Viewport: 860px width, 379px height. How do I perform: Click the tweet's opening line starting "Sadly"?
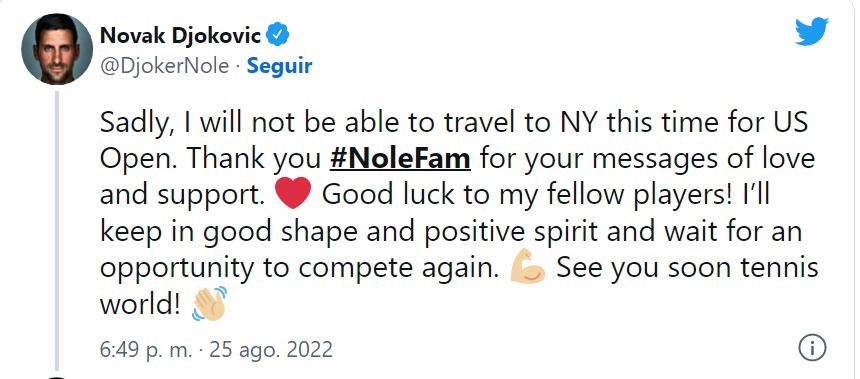pyautogui.click(x=454, y=123)
